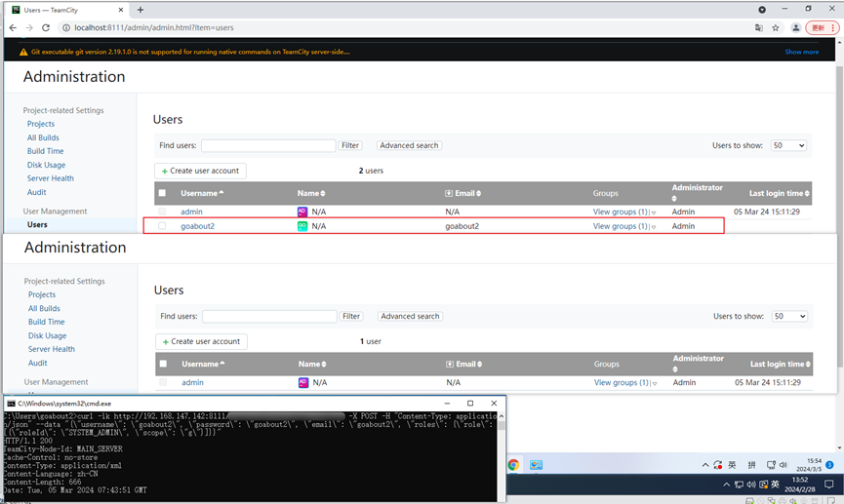The width and height of the screenshot is (844, 504).
Task: Click Filter button in the 1 user panel
Action: point(351,316)
